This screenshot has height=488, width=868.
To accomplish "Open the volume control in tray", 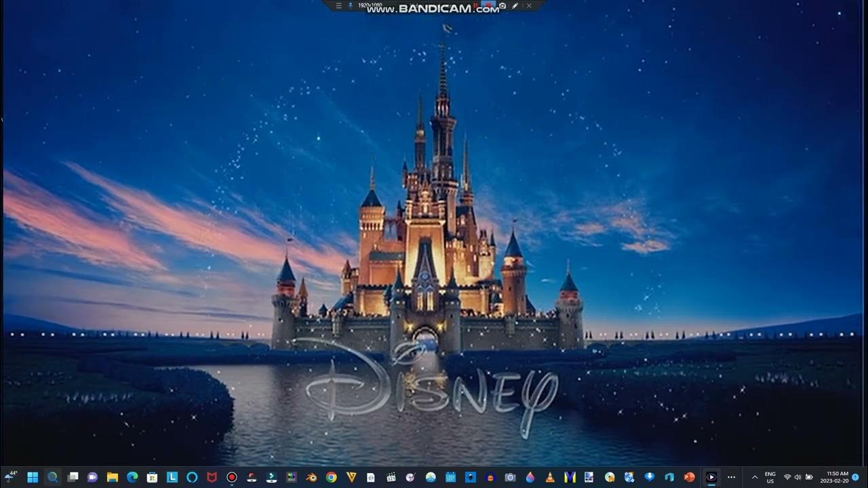I will pos(797,477).
